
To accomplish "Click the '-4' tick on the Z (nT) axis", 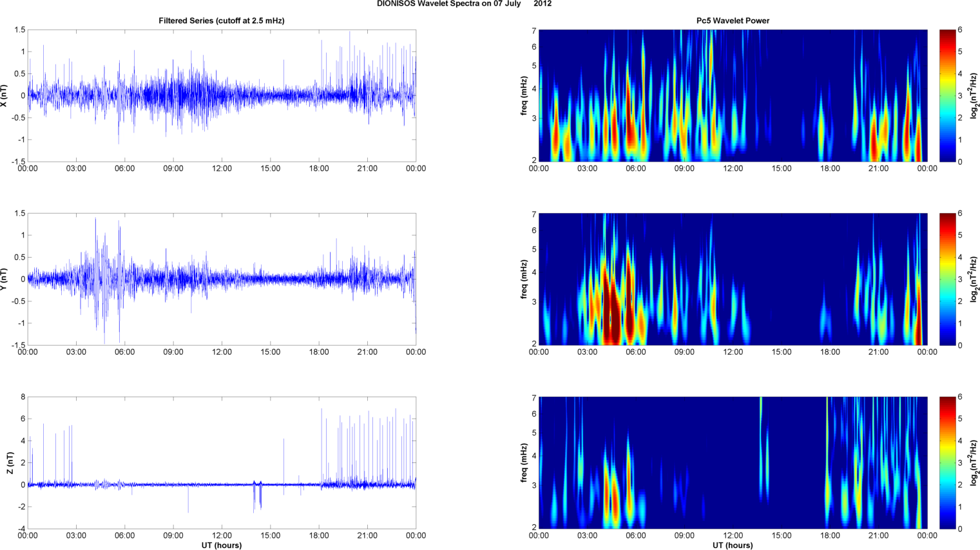I will coord(21,529).
